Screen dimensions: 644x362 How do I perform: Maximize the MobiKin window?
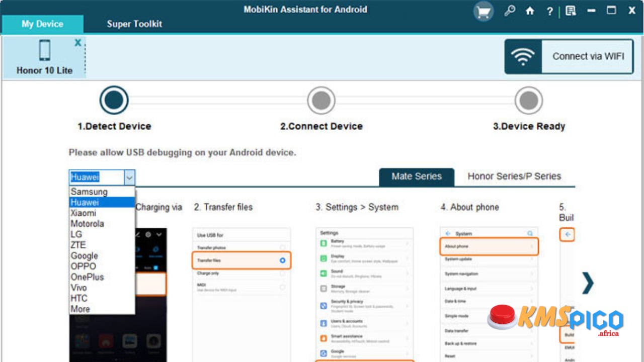(x=611, y=11)
